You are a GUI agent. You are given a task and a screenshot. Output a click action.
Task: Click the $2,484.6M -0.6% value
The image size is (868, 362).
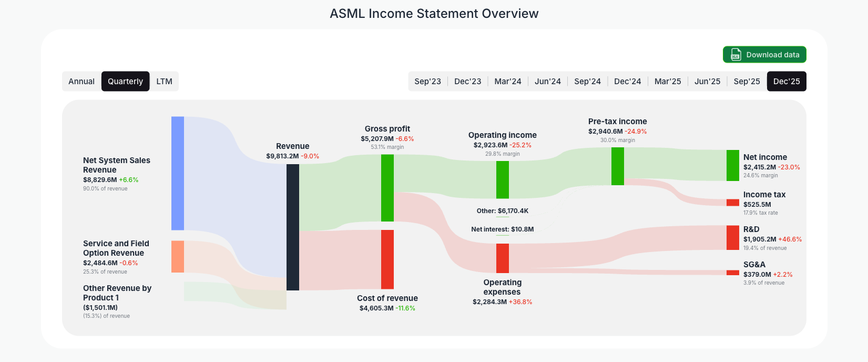tap(110, 263)
